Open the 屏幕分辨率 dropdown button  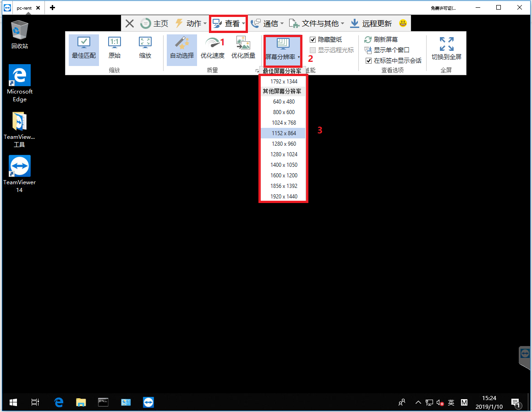[283, 51]
